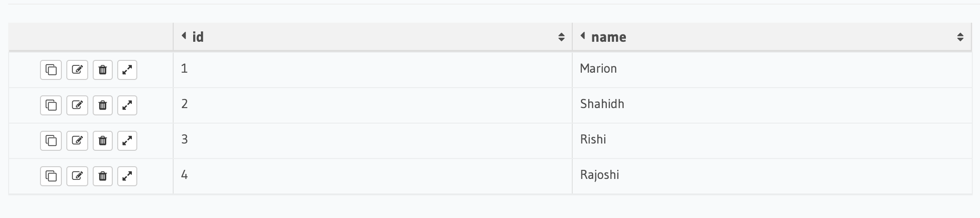Sort table by id column arrows

coord(561,37)
